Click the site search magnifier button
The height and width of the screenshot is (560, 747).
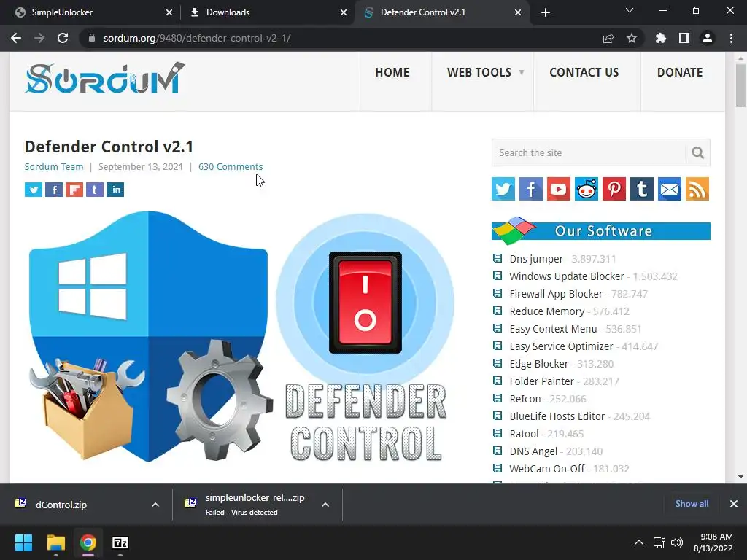(698, 152)
